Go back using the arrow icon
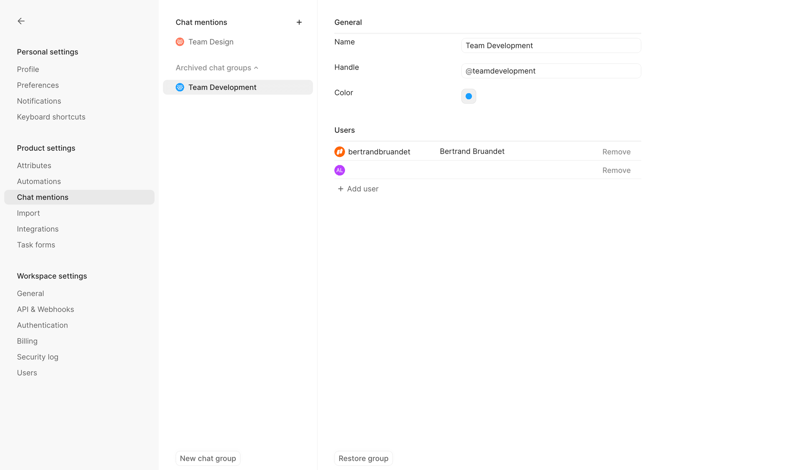The image size is (800, 470). coord(21,21)
